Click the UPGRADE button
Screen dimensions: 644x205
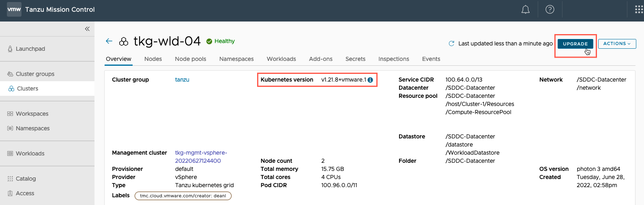click(575, 44)
